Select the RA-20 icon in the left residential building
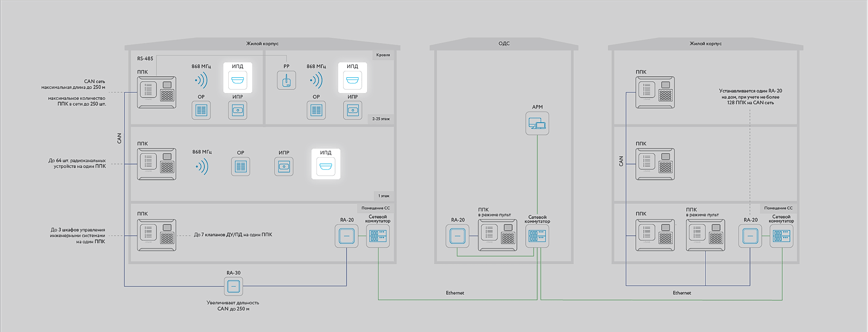Viewport: 868px width, 332px height. pyautogui.click(x=346, y=236)
